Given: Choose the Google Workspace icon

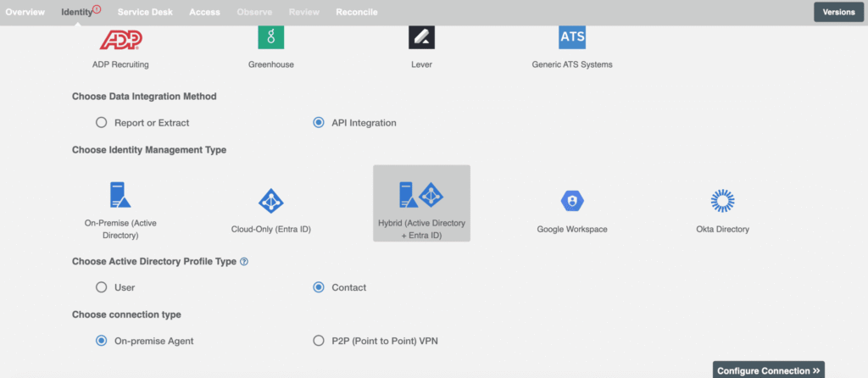Looking at the screenshot, I should (x=572, y=201).
